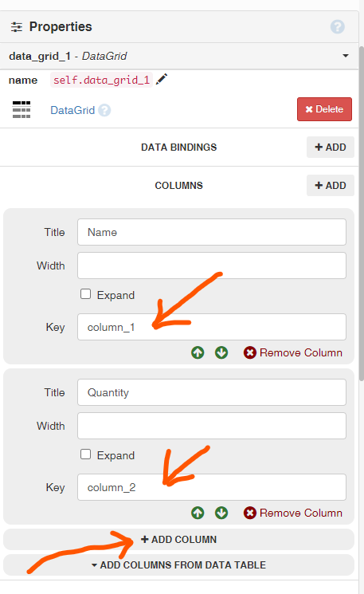This screenshot has width=364, height=594.
Task: Click the DataGrid help icon
Action: coord(104,110)
